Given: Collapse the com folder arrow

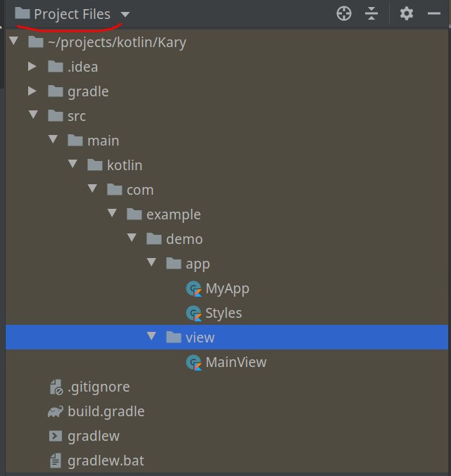Looking at the screenshot, I should pos(92,188).
